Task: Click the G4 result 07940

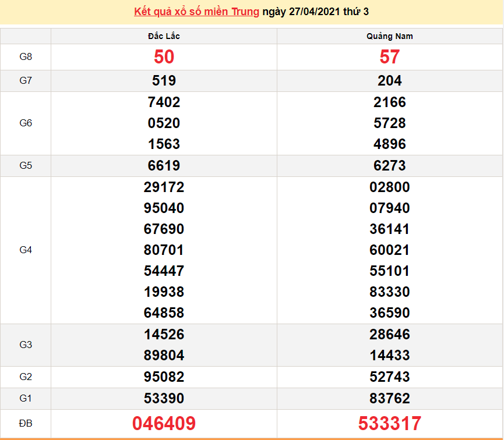Action: coord(390,208)
